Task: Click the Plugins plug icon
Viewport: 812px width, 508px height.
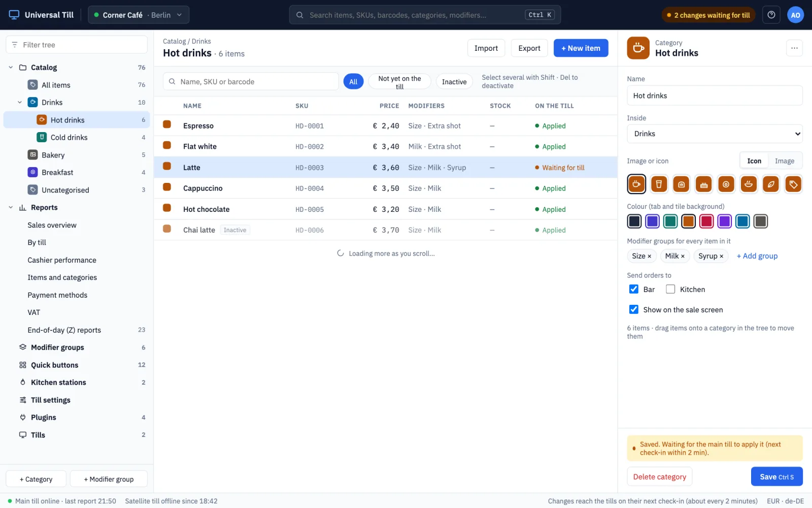Action: 23,417
